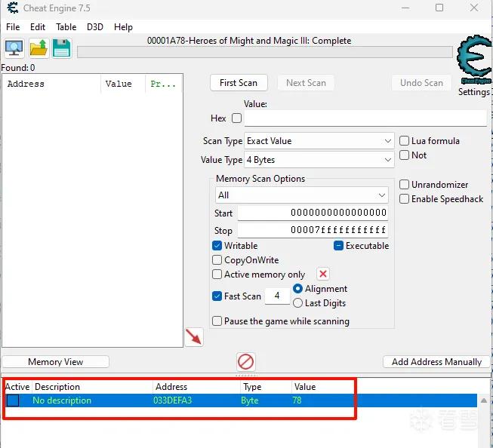The height and width of the screenshot is (448, 493).
Task: Click the First Scan button
Action: pos(239,83)
